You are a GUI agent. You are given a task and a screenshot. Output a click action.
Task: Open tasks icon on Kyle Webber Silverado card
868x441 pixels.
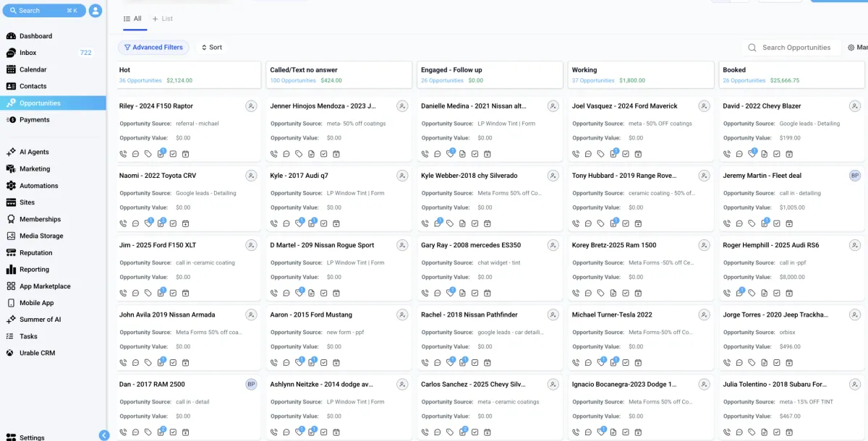coord(475,223)
